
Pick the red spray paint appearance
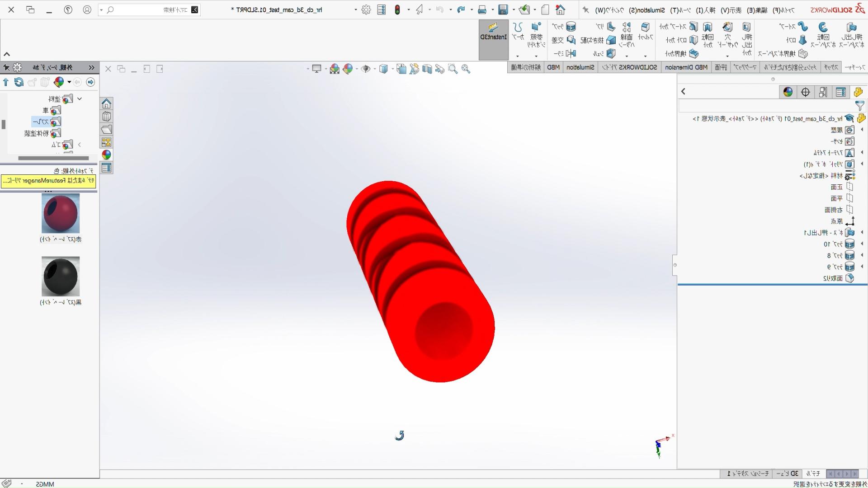click(61, 213)
